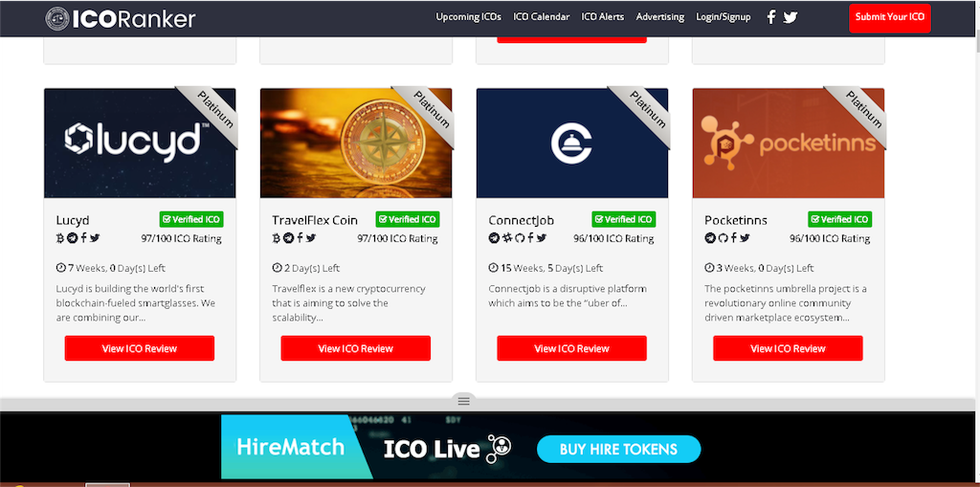
Task: Open ConnectJob's GitHub icon
Action: [x=518, y=238]
